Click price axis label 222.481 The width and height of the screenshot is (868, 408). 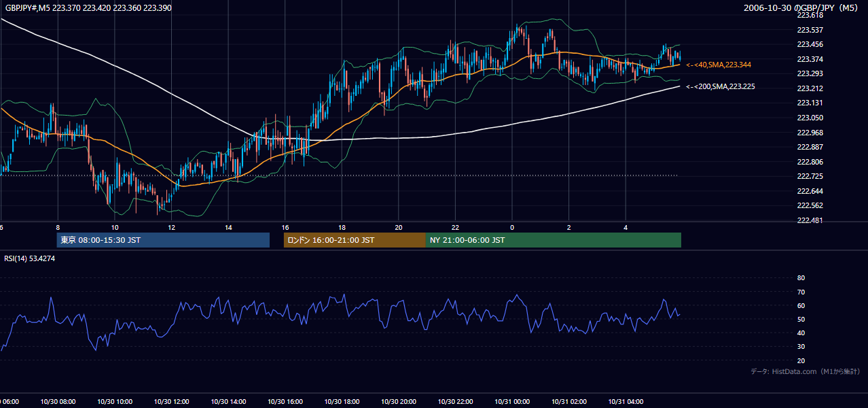click(810, 220)
